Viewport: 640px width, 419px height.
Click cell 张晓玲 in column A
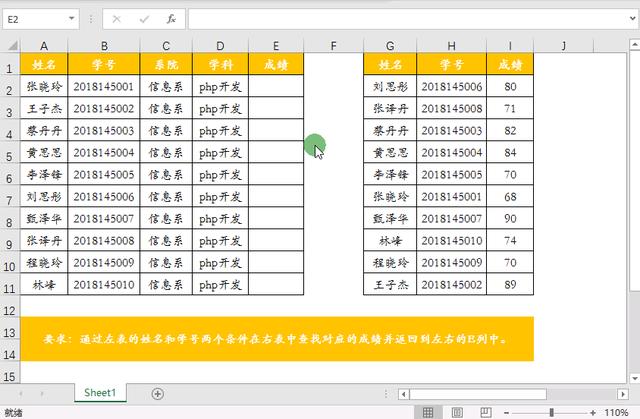pos(44,86)
